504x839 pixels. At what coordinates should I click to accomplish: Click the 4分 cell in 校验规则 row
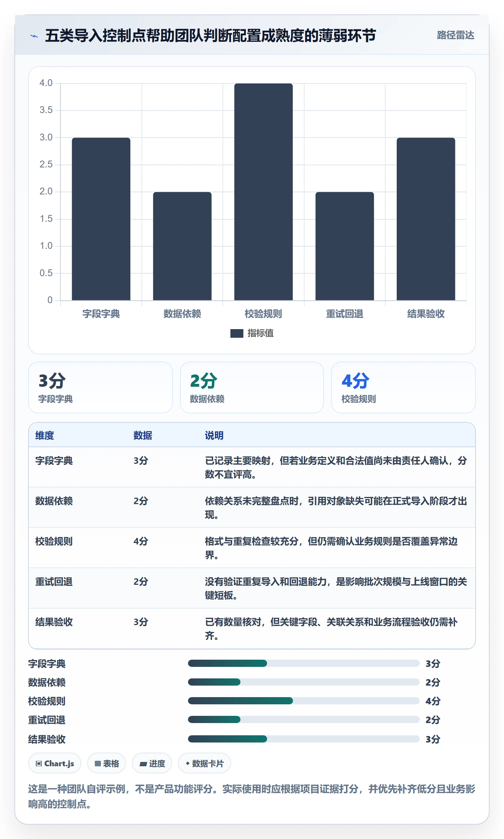click(x=141, y=541)
